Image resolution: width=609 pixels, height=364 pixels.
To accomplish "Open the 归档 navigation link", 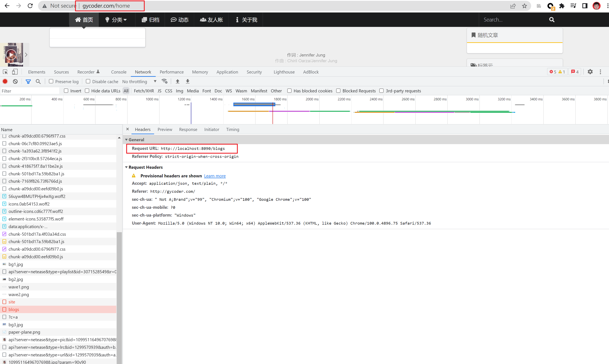I will [x=150, y=20].
